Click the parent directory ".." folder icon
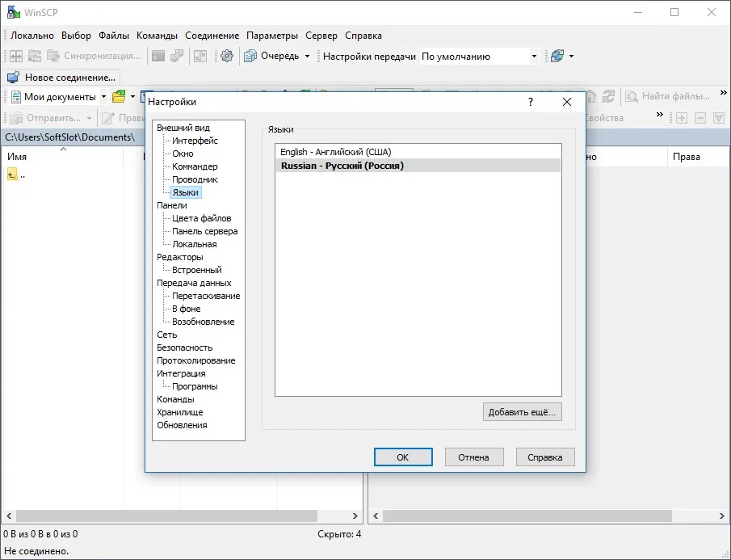Screen dimensions: 731x560 point(13,175)
